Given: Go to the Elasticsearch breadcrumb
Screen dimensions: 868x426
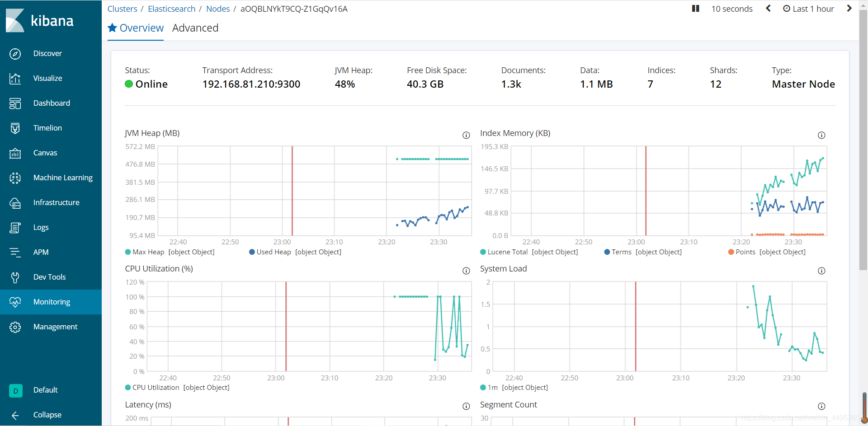Looking at the screenshot, I should tap(171, 9).
